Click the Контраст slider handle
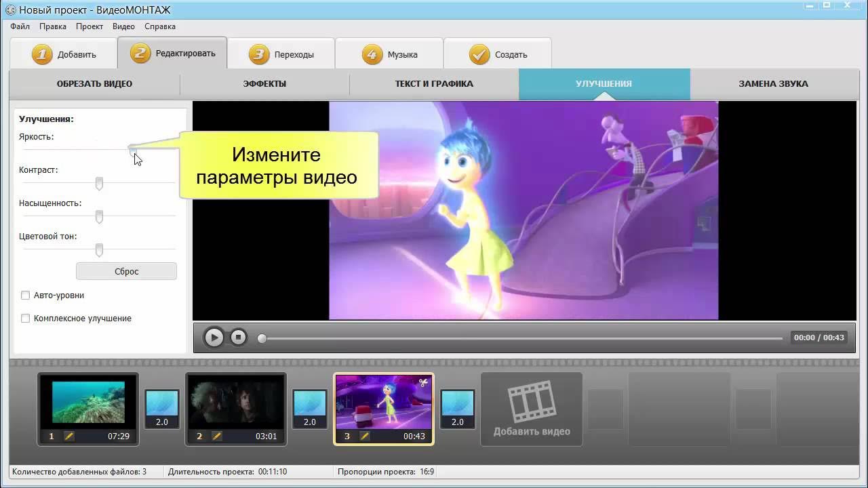 pos(99,184)
